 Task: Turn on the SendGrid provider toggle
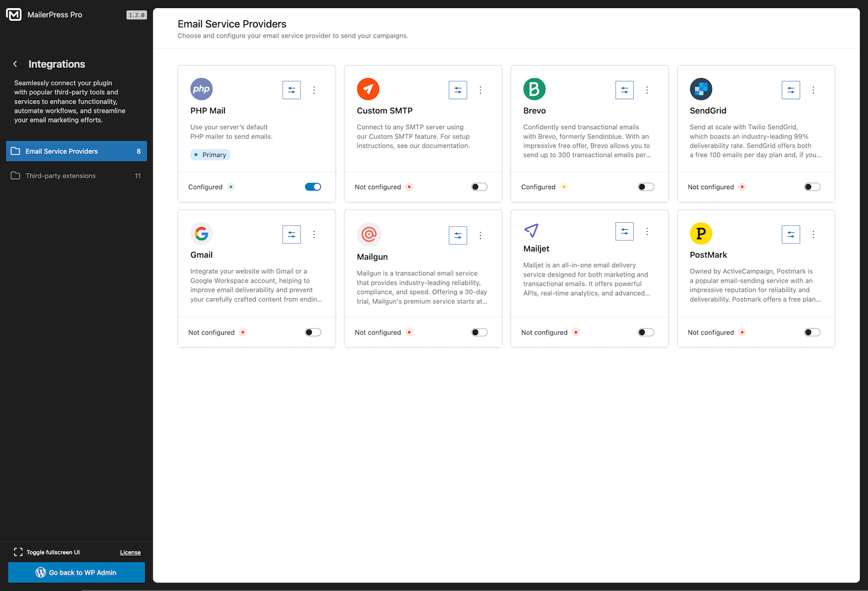tap(812, 186)
